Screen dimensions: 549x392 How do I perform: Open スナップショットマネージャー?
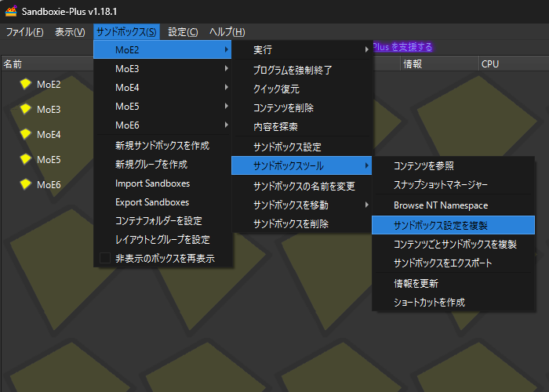click(x=453, y=184)
